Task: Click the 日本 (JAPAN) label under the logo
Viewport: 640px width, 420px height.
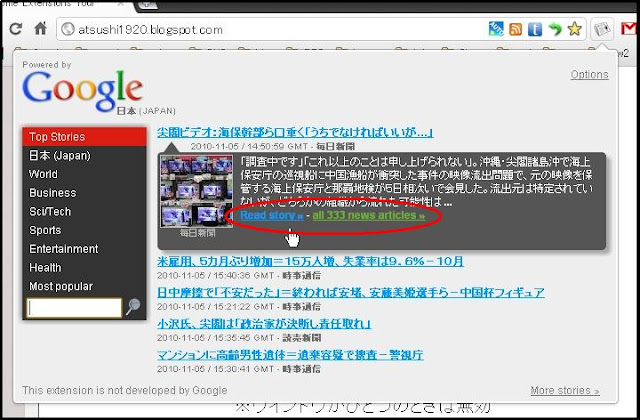Action: pyautogui.click(x=146, y=111)
